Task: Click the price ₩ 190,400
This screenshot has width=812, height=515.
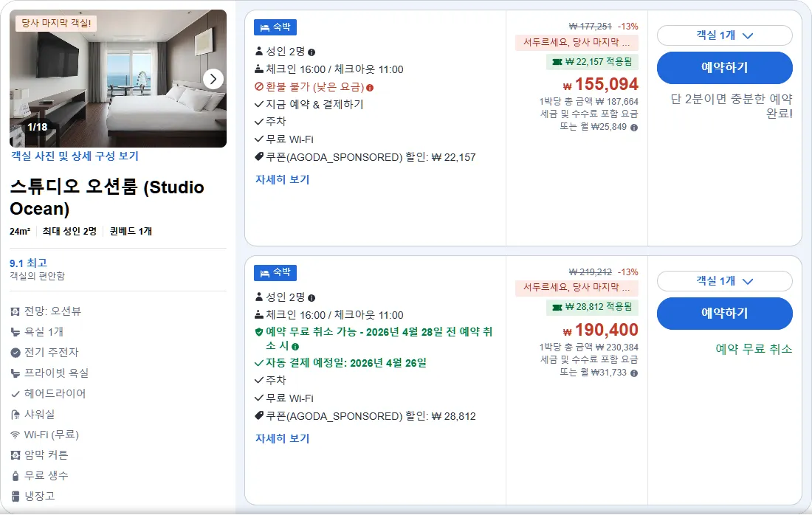Action: (x=601, y=330)
